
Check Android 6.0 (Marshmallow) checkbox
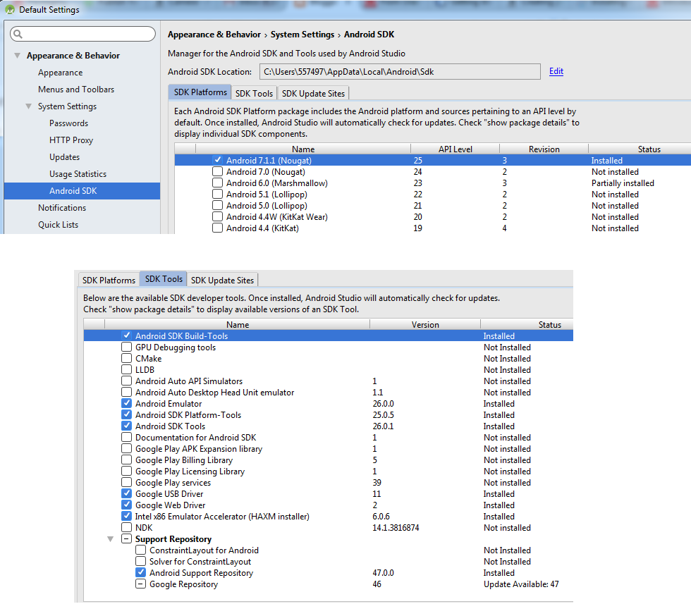pos(218,183)
